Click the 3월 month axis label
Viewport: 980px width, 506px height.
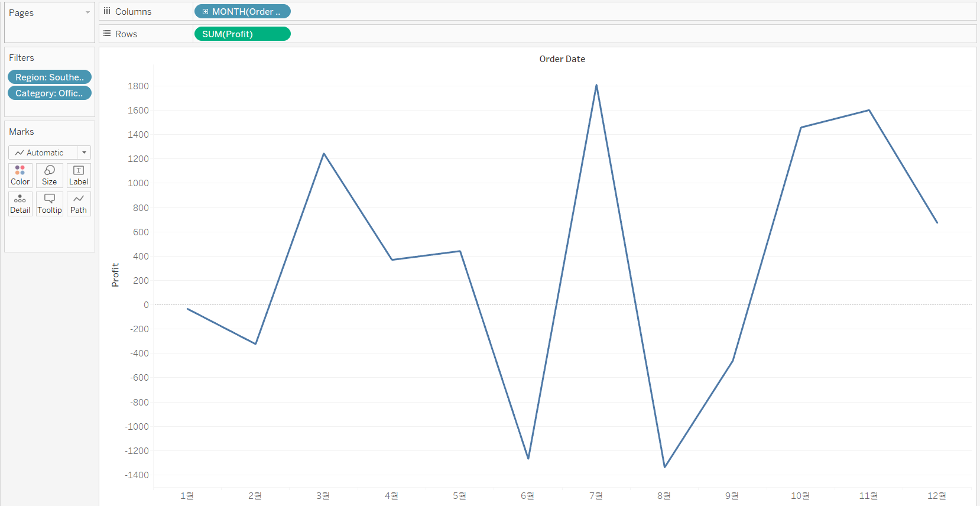point(323,496)
